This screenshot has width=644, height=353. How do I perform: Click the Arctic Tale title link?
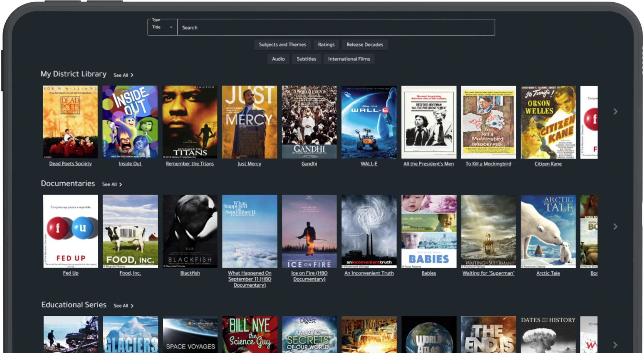click(x=548, y=273)
